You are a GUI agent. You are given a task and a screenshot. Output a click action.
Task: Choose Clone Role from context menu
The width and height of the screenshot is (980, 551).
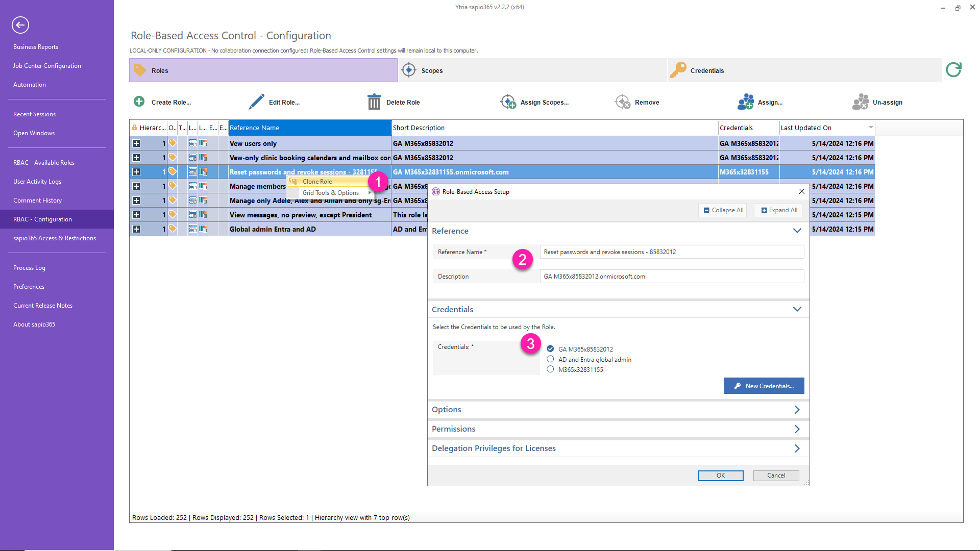point(330,181)
